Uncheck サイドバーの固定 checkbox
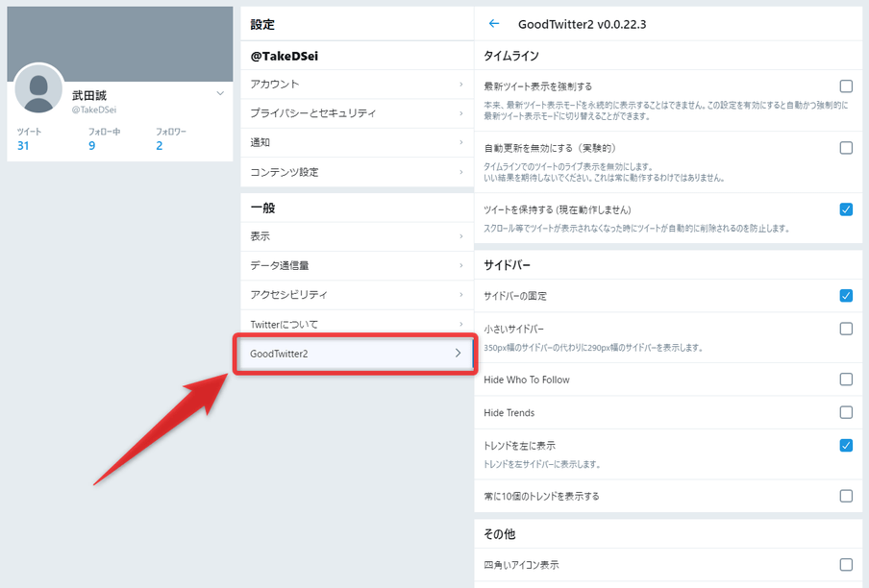Screen dimensions: 869x588 click(846, 296)
